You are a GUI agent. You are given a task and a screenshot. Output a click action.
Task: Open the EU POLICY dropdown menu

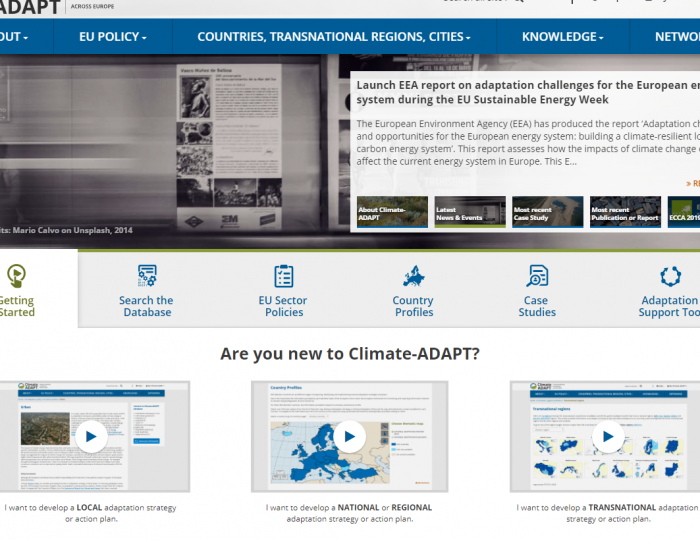pyautogui.click(x=112, y=37)
